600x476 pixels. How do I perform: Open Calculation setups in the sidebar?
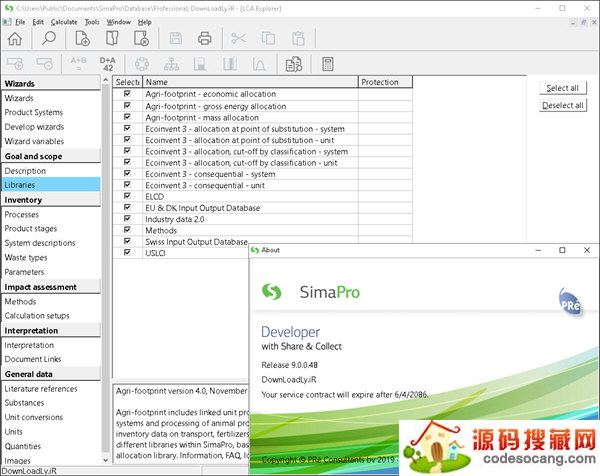37,316
